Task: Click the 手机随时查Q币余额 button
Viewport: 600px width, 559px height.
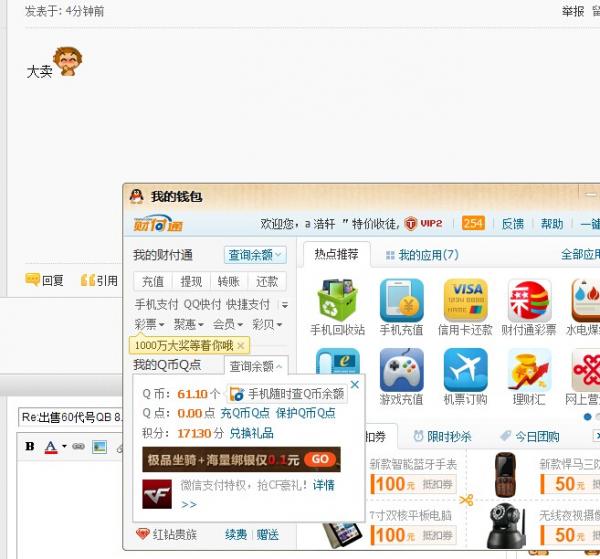Action: click(x=288, y=394)
